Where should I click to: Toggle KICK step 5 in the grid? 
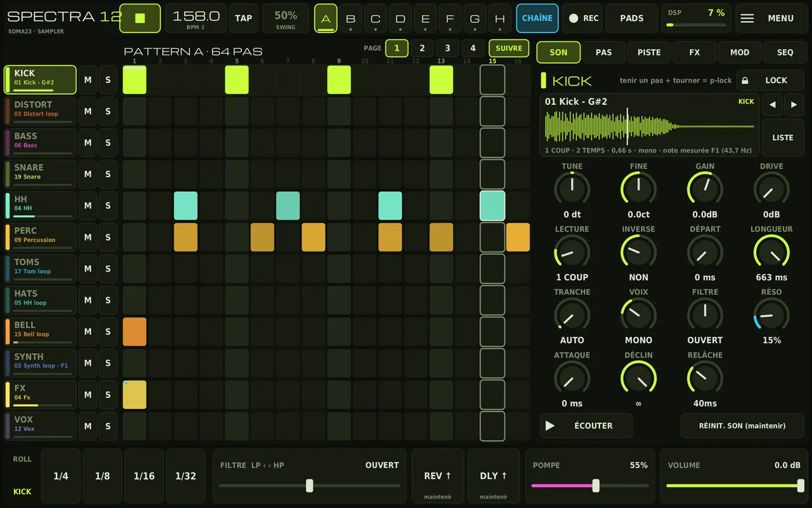tap(237, 80)
